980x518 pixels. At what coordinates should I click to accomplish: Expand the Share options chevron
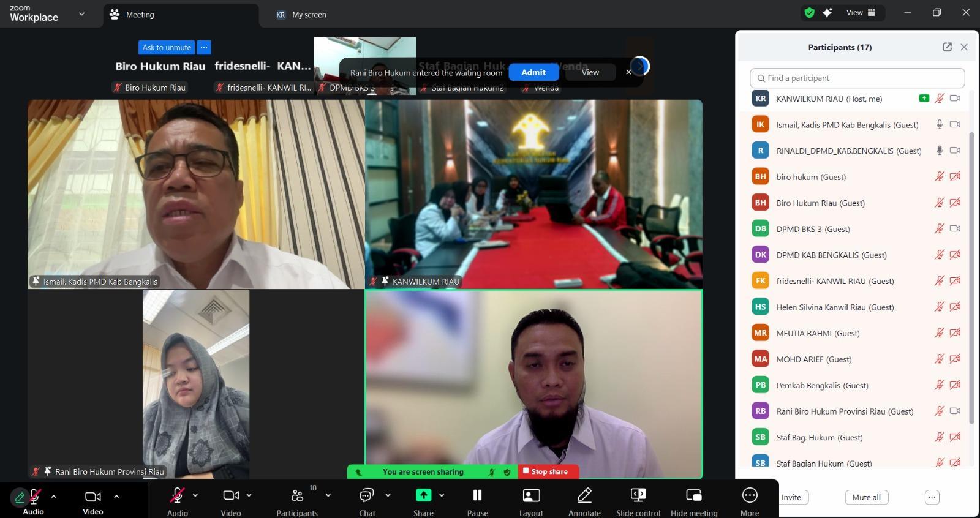pyautogui.click(x=442, y=495)
